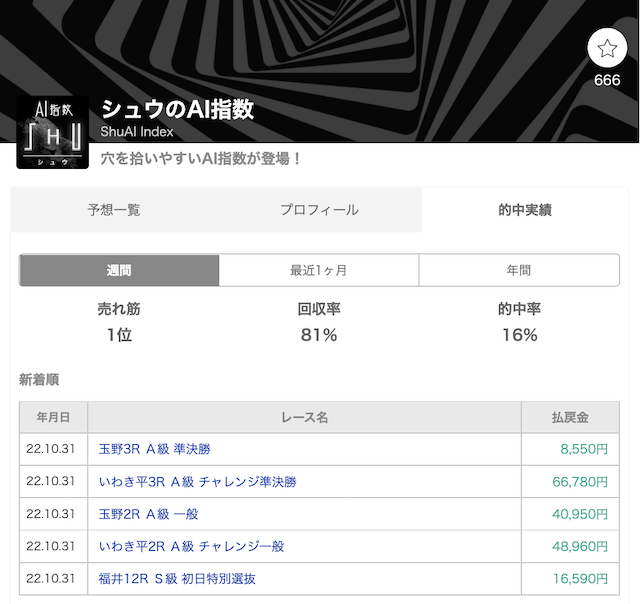This screenshot has height=604, width=640.
Task: Click the レース名 column header
Action: coord(304,417)
